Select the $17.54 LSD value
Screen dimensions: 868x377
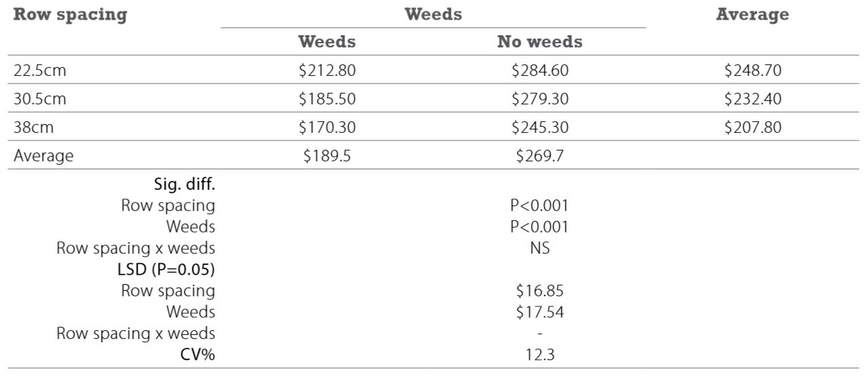coord(540,312)
